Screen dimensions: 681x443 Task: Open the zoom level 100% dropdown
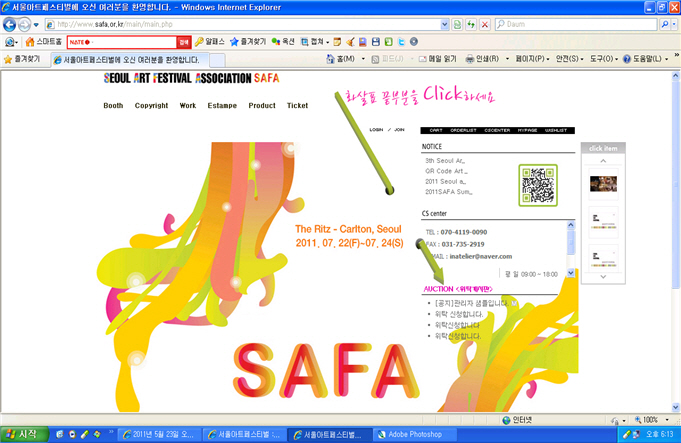click(652, 420)
